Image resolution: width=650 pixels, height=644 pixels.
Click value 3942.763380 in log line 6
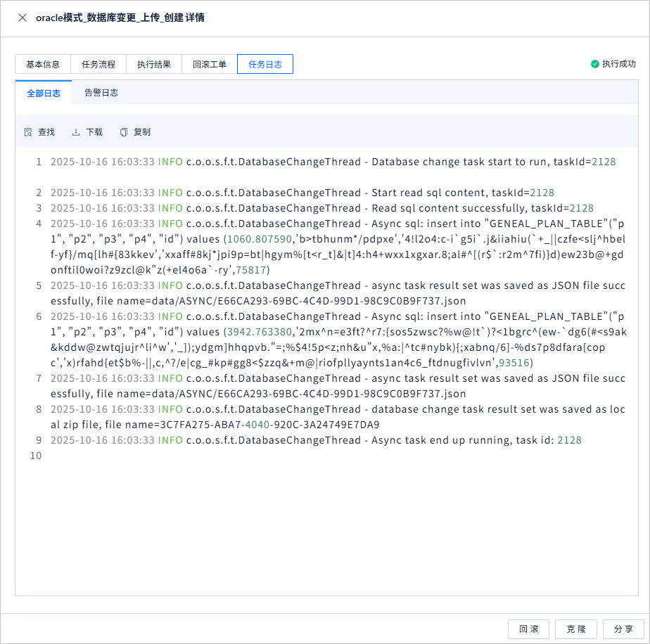pyautogui.click(x=260, y=332)
